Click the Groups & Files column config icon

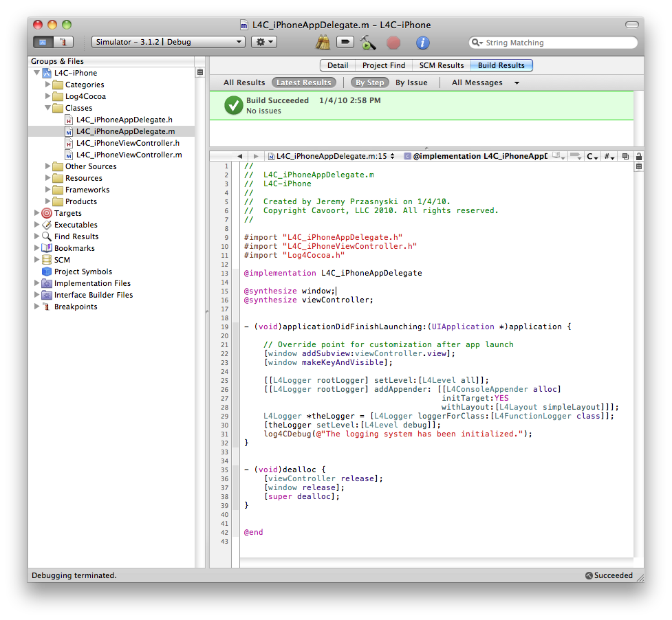pyautogui.click(x=199, y=72)
